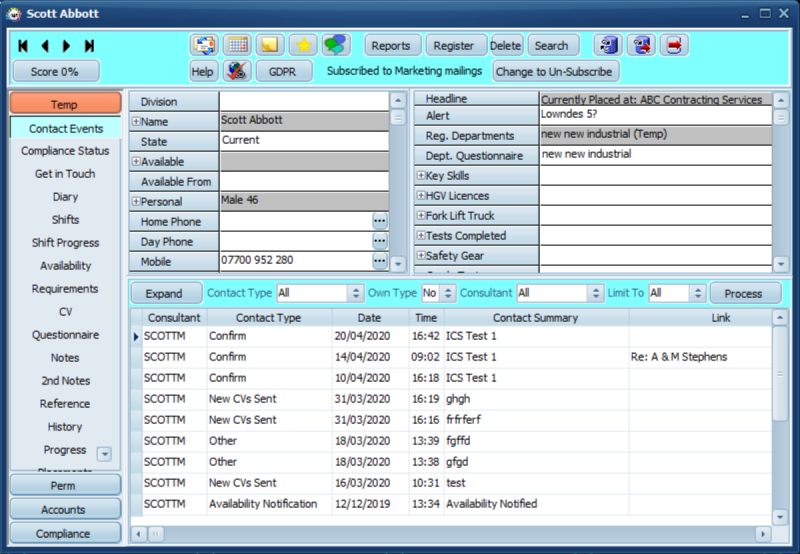Click the Reports button

point(393,45)
